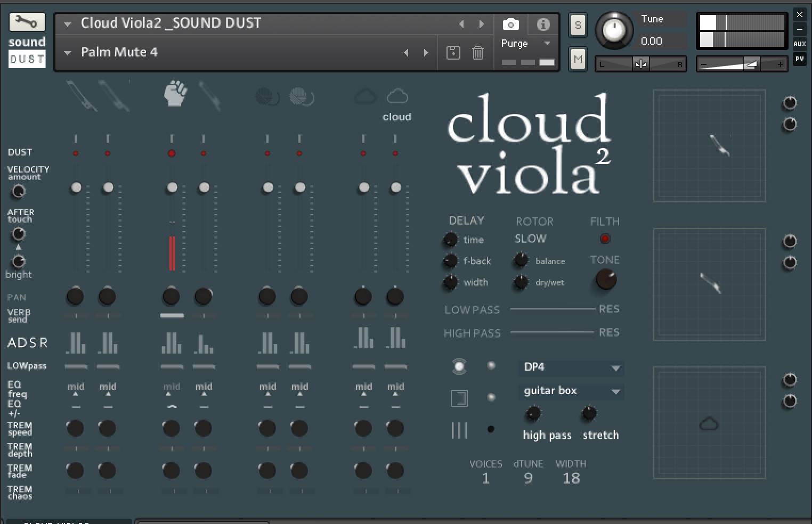Toggle DUST LED on last cloud channel
The width and height of the screenshot is (812, 524).
[x=395, y=153]
